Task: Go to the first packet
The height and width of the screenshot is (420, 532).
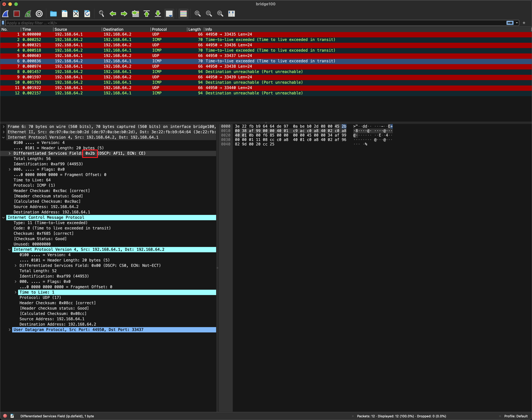Action: [147, 14]
